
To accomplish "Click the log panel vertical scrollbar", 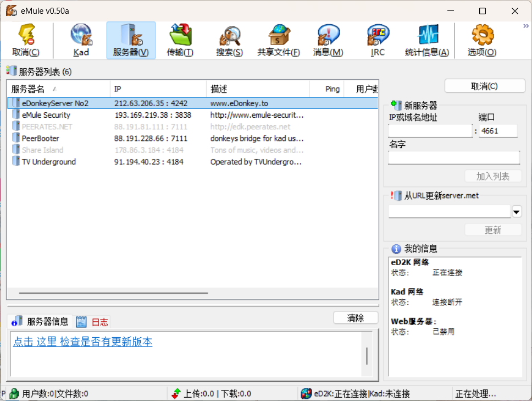I will pyautogui.click(x=367, y=356).
